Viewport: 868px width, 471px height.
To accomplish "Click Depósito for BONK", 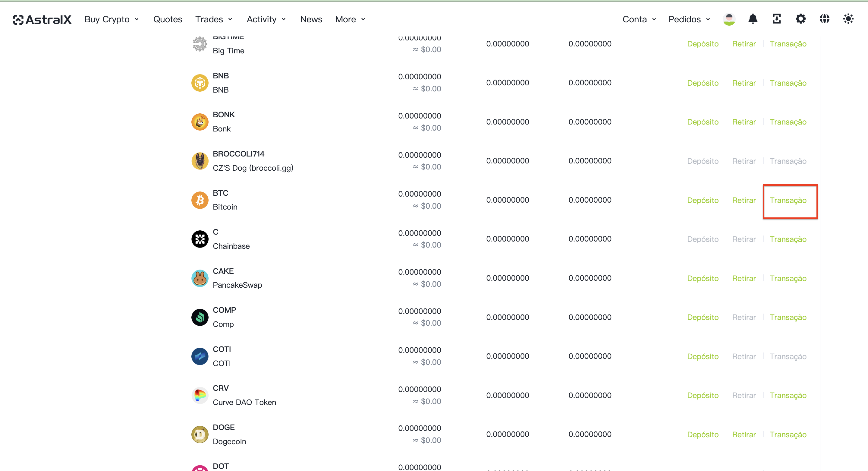I will [703, 122].
